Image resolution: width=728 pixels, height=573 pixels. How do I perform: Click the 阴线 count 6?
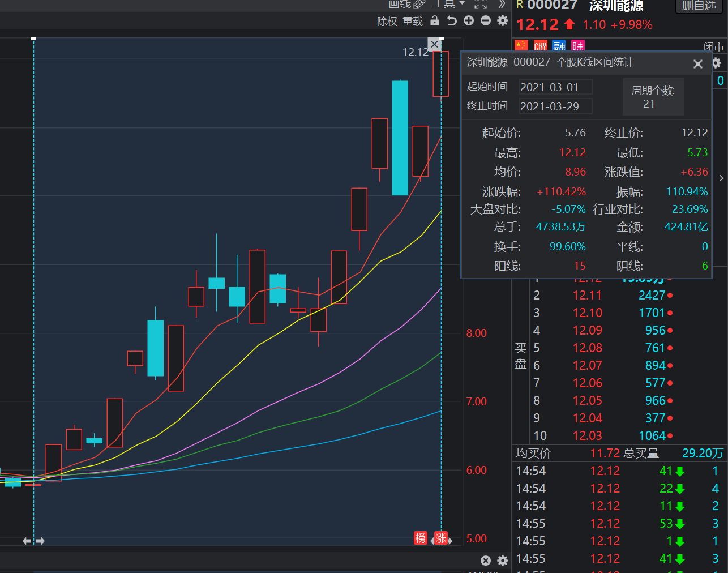click(705, 266)
